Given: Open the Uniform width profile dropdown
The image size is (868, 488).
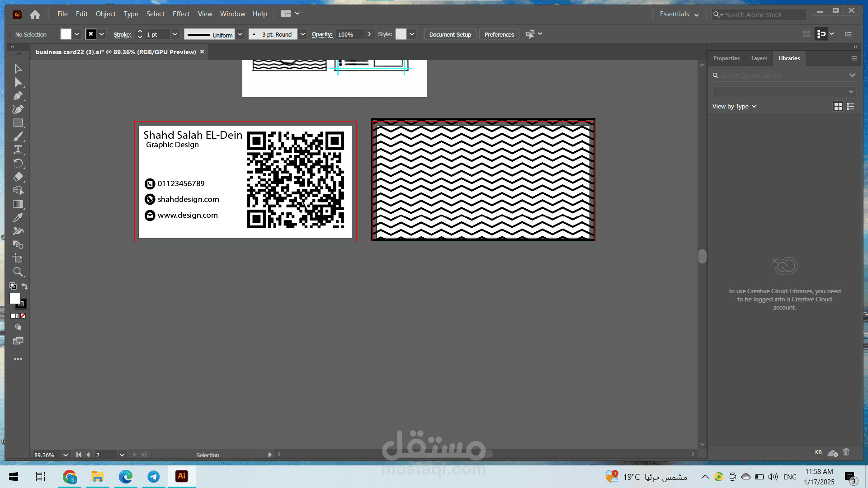Looking at the screenshot, I should [240, 34].
